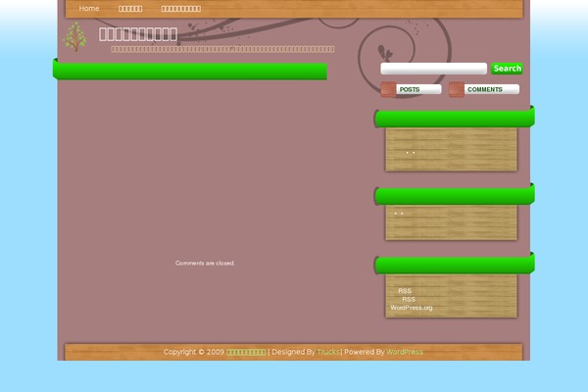Subscribe to the COMMENTS feed
Screen dimensions: 588x392
[x=484, y=89]
